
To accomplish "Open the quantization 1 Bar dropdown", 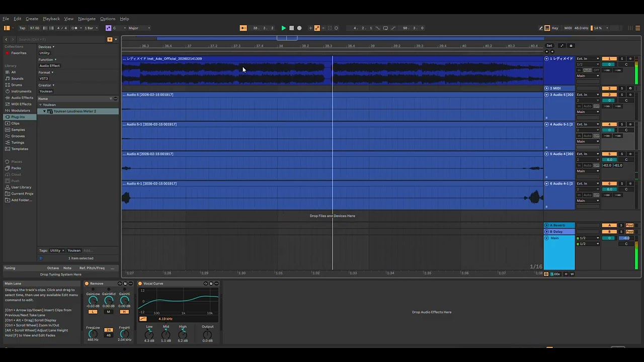I will 91,28.
